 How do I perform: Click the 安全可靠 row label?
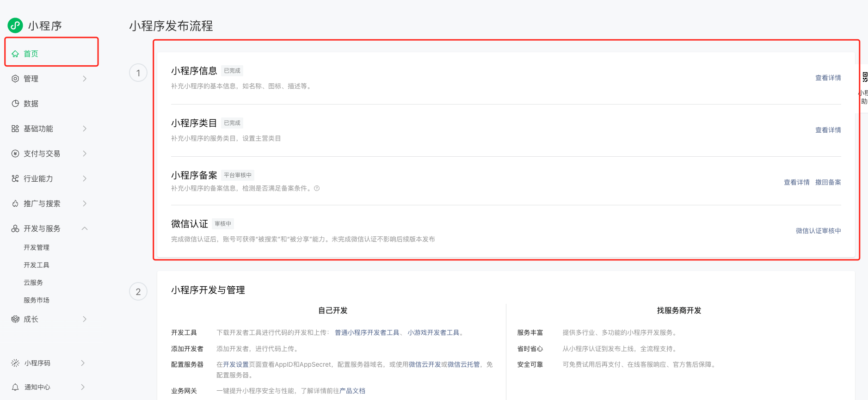pos(530,364)
